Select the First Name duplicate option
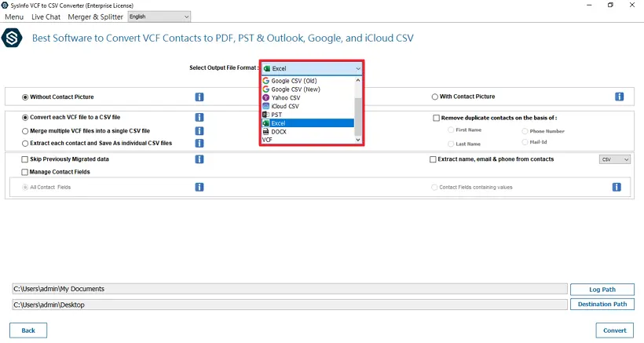644x343 pixels. [x=451, y=130]
